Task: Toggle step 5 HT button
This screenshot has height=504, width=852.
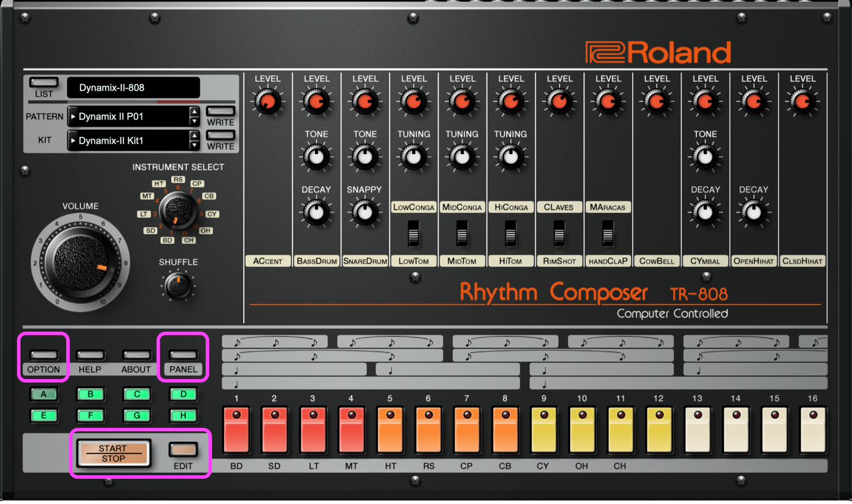Action: pyautogui.click(x=390, y=430)
